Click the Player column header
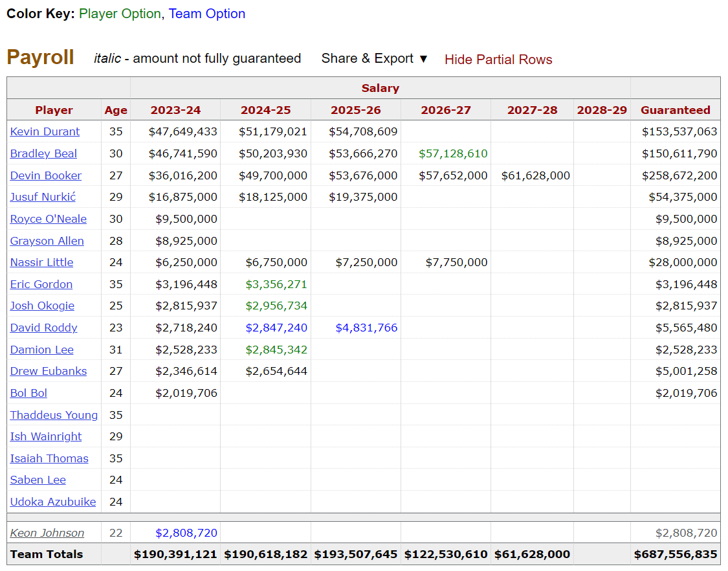Screen dimensions: 728x571 click(54, 110)
